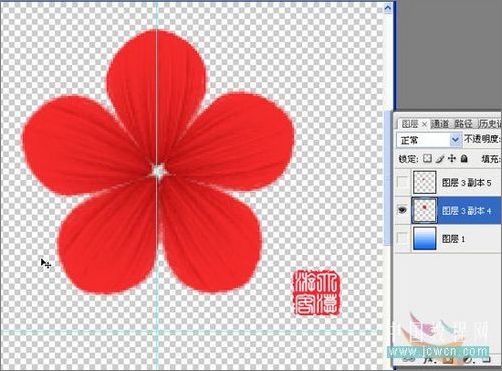Click the 锁定 lock label

(409, 159)
